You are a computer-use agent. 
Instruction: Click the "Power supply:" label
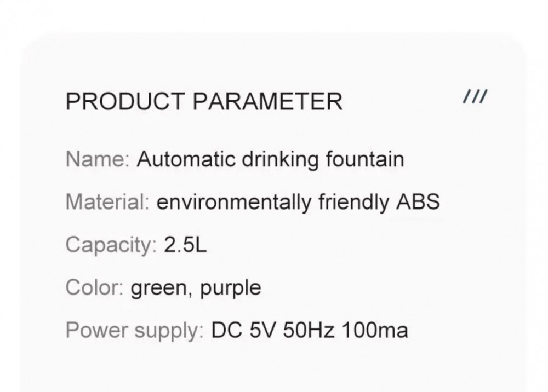[135, 331]
